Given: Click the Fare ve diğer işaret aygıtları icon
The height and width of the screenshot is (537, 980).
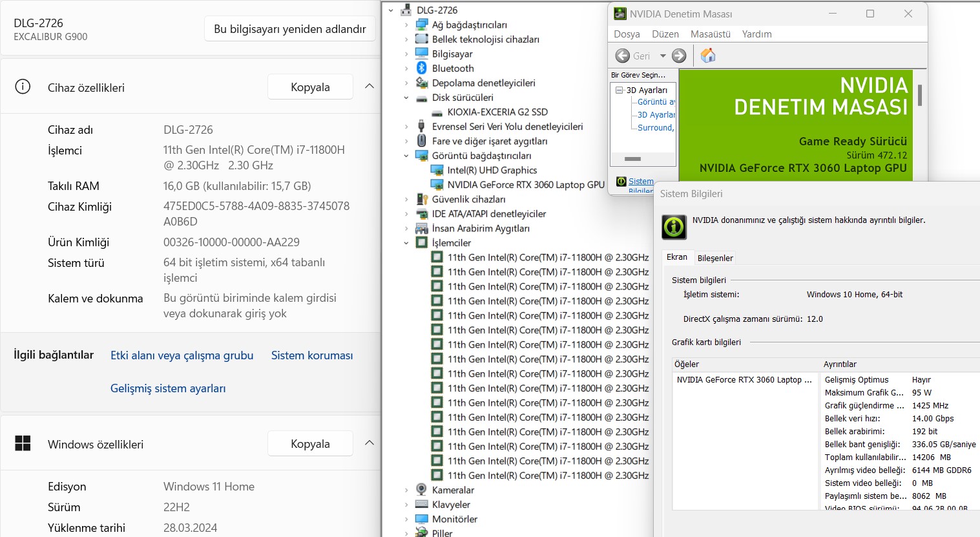Looking at the screenshot, I should (x=422, y=141).
